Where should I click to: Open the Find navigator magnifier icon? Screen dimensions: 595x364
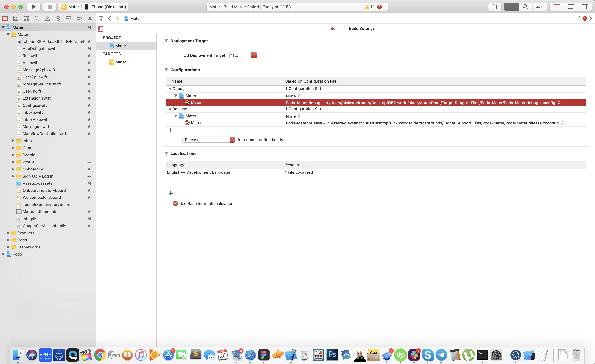(x=37, y=18)
